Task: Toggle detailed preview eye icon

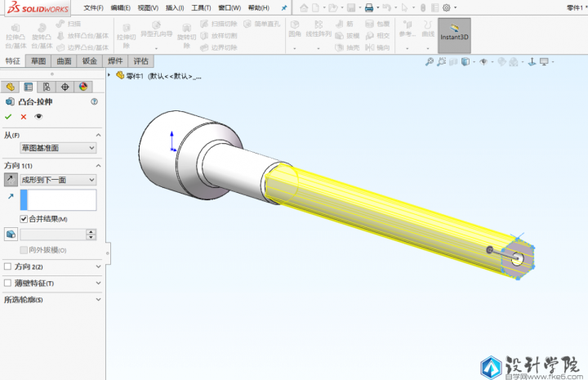Action: [x=38, y=117]
